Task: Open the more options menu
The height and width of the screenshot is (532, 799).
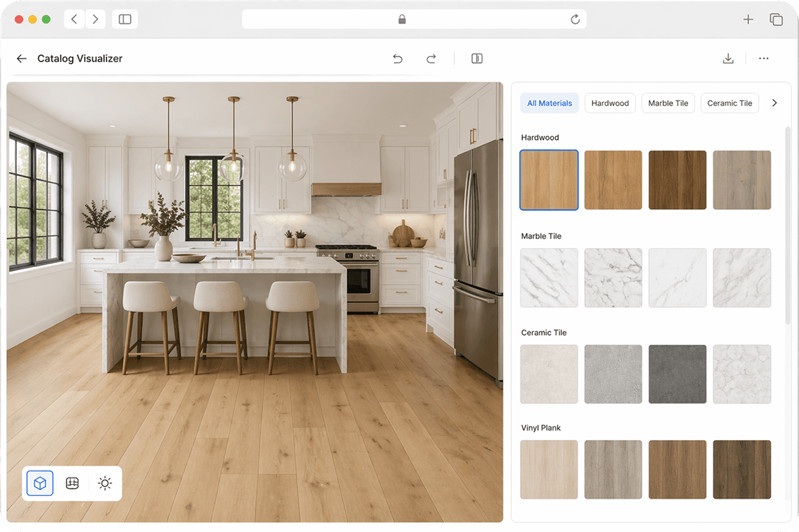Action: click(764, 59)
